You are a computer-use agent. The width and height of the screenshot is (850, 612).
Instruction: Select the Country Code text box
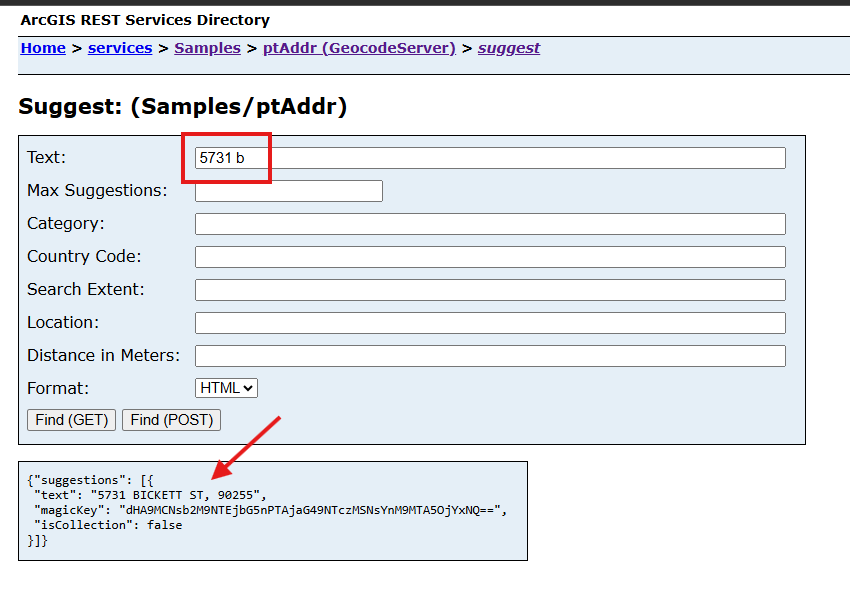point(490,257)
